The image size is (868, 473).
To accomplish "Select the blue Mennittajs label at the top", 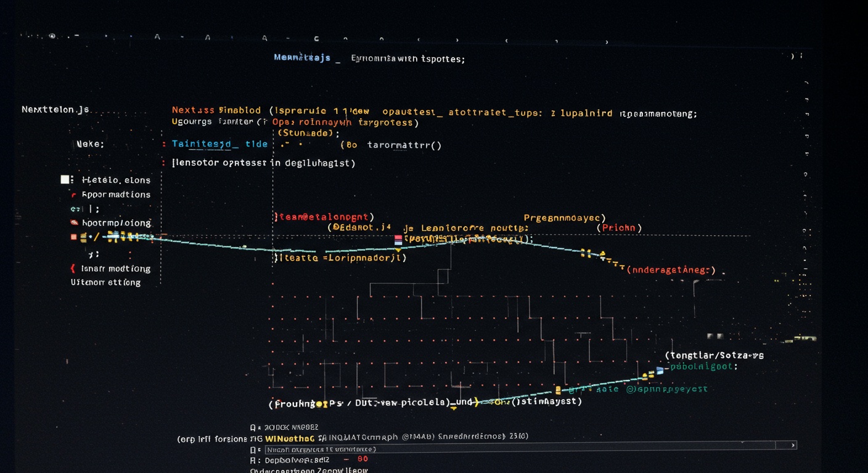I will 302,58.
